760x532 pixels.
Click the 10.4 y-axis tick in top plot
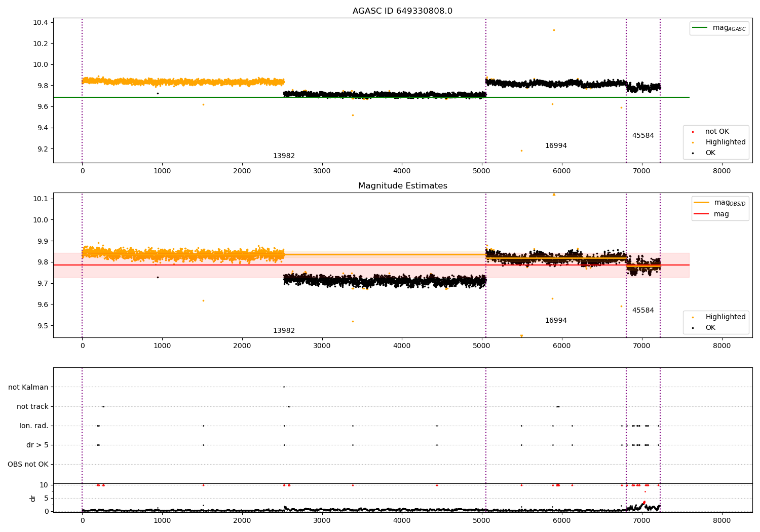pos(41,22)
